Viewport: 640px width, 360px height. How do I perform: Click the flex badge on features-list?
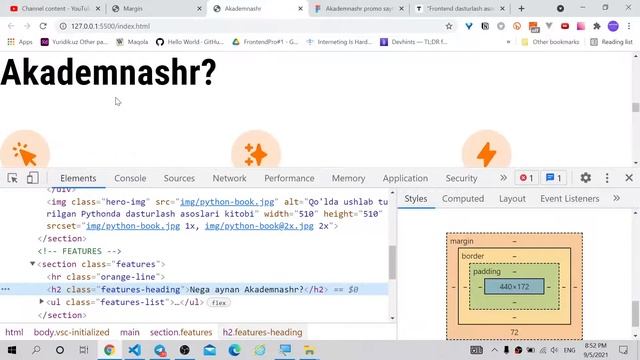click(x=219, y=302)
